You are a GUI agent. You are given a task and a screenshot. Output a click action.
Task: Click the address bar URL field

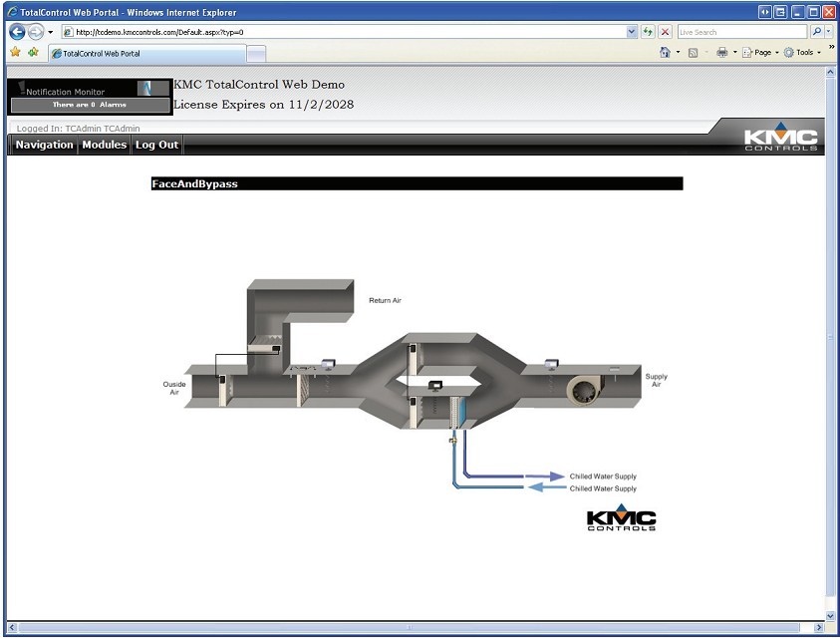coord(344,32)
